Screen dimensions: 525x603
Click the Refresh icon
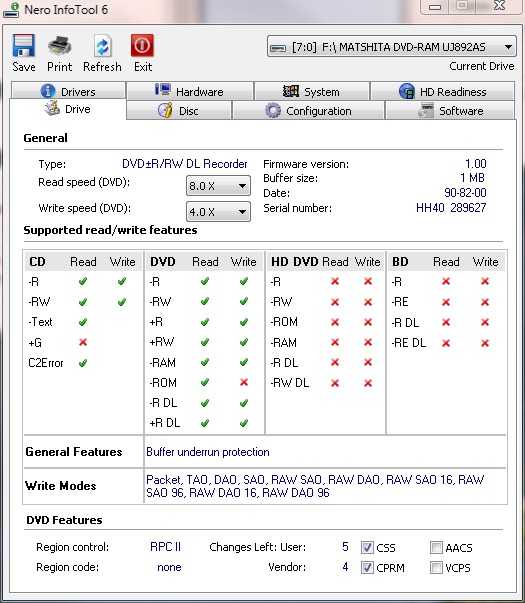click(103, 46)
